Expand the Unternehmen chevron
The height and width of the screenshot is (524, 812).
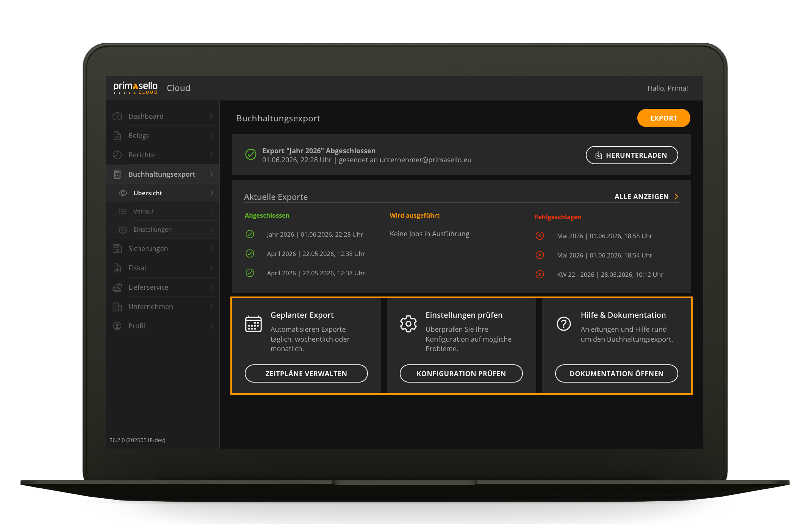pyautogui.click(x=211, y=307)
